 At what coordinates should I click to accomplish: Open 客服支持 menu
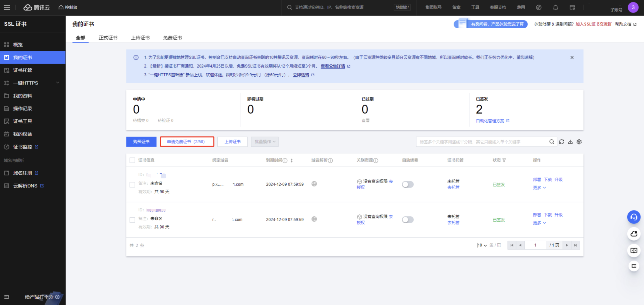498,7
